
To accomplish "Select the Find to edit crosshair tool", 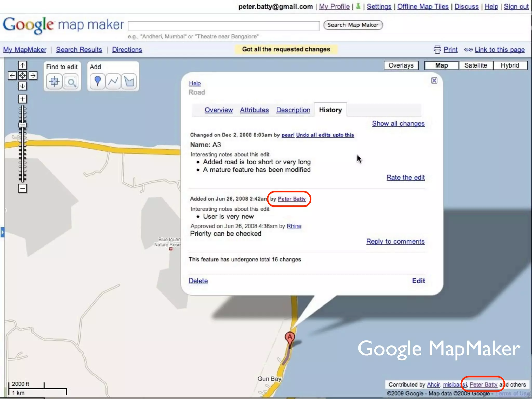I will tap(54, 82).
